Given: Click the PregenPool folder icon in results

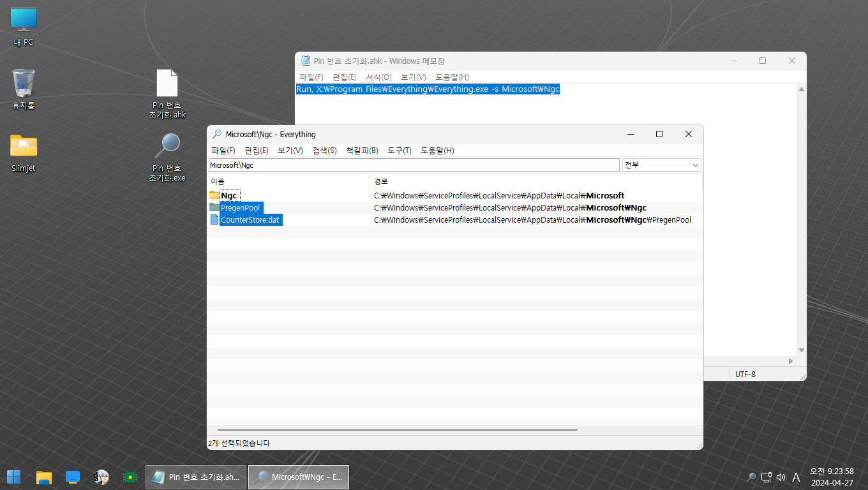Looking at the screenshot, I should (x=214, y=207).
